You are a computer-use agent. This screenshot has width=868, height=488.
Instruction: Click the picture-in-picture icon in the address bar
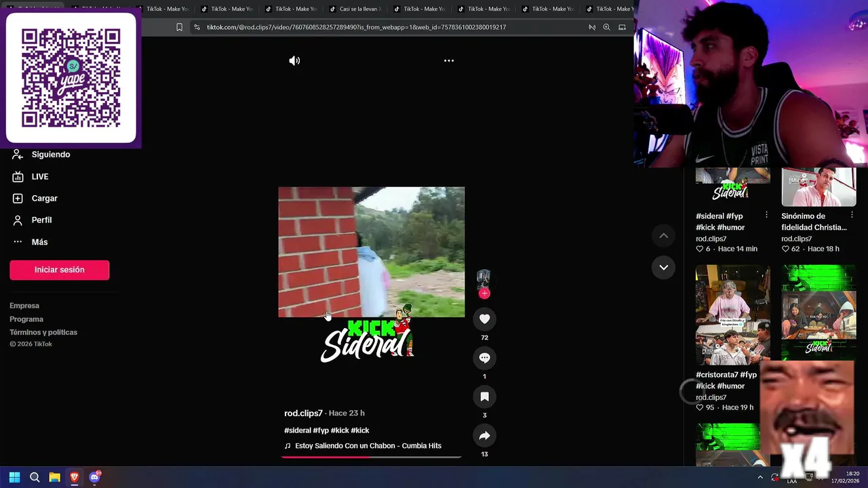pyautogui.click(x=622, y=27)
